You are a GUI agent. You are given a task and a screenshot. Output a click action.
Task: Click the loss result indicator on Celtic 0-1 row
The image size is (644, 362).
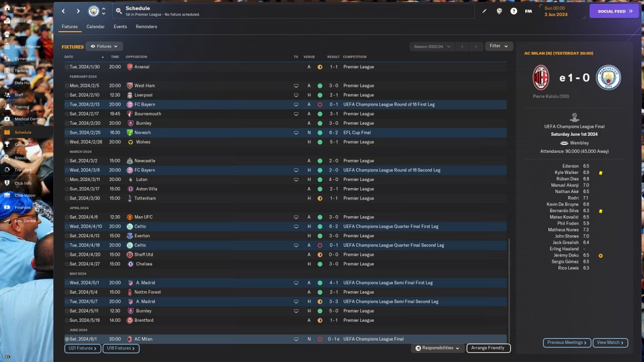coord(319,245)
